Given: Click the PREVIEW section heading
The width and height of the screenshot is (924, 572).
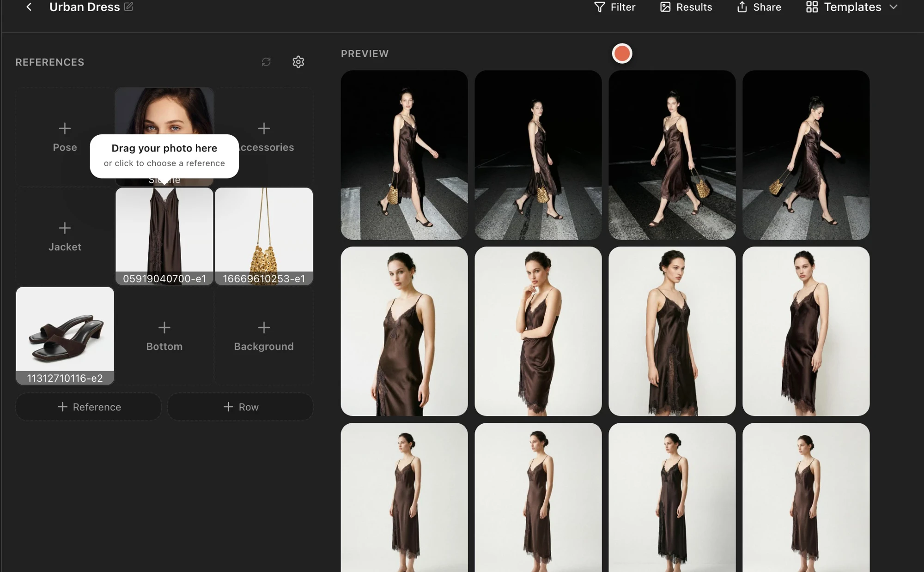Looking at the screenshot, I should [365, 54].
